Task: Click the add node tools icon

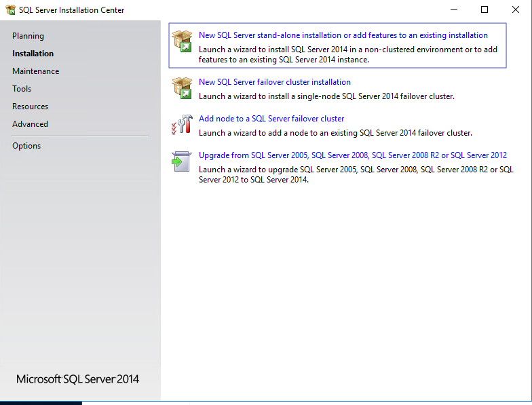Action: 182,124
